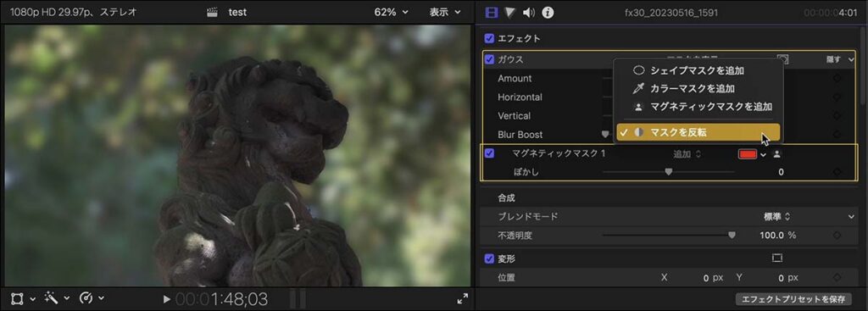Image resolution: width=868 pixels, height=311 pixels.
Task: Open the video inspector filmstrip icon
Action: pos(491,12)
